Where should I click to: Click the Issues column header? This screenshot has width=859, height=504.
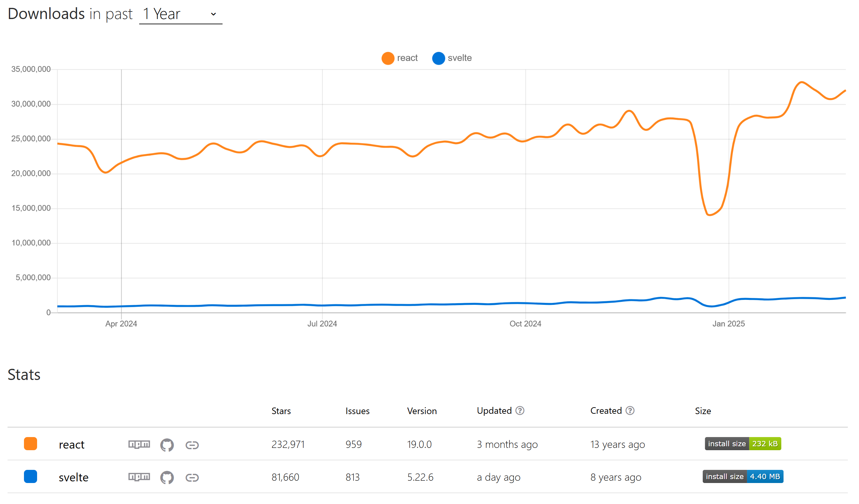click(x=357, y=411)
